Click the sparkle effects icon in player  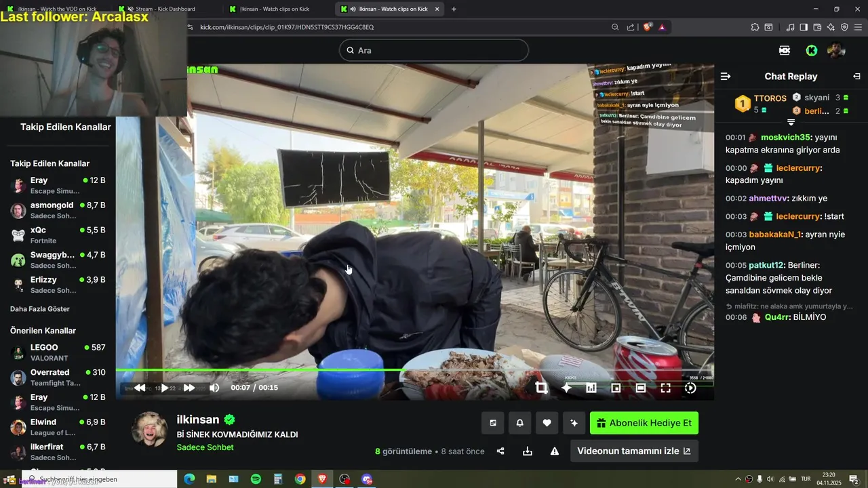click(566, 388)
